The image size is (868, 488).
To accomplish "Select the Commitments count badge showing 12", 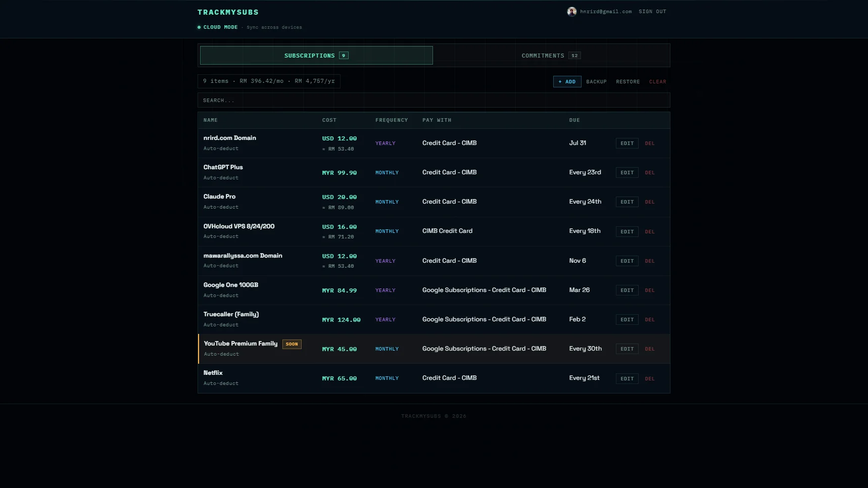I will (x=574, y=56).
